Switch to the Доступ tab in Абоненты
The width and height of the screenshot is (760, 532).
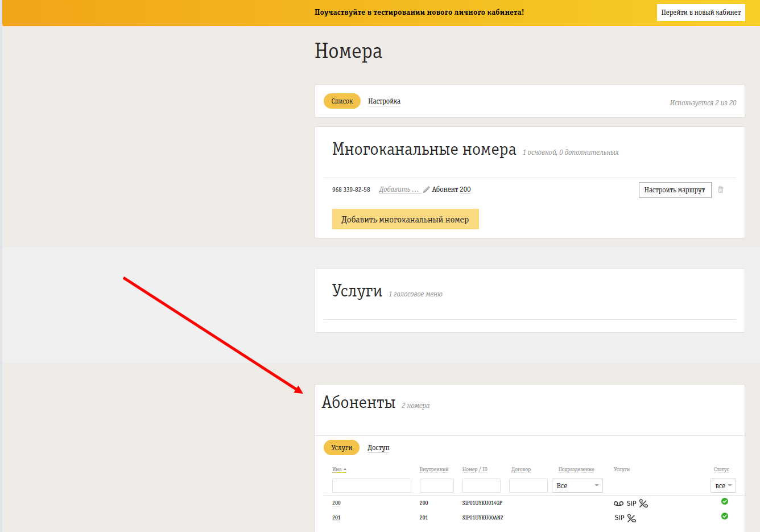[378, 448]
